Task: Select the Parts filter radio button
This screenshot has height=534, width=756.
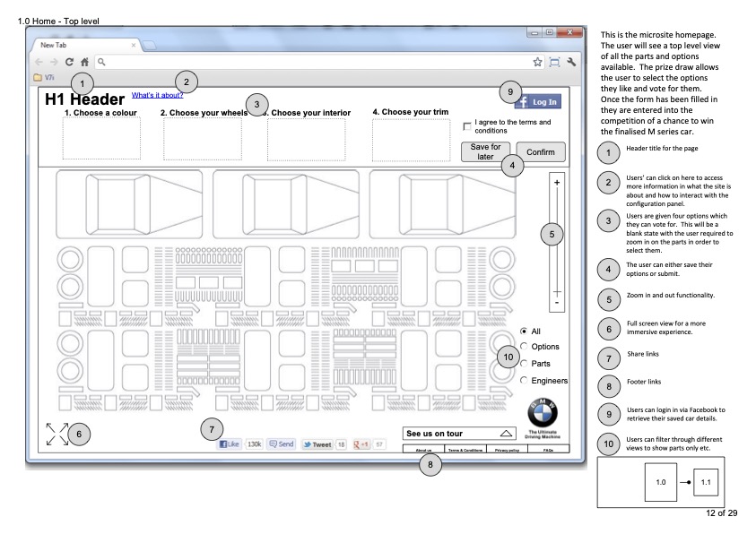Action: [524, 364]
